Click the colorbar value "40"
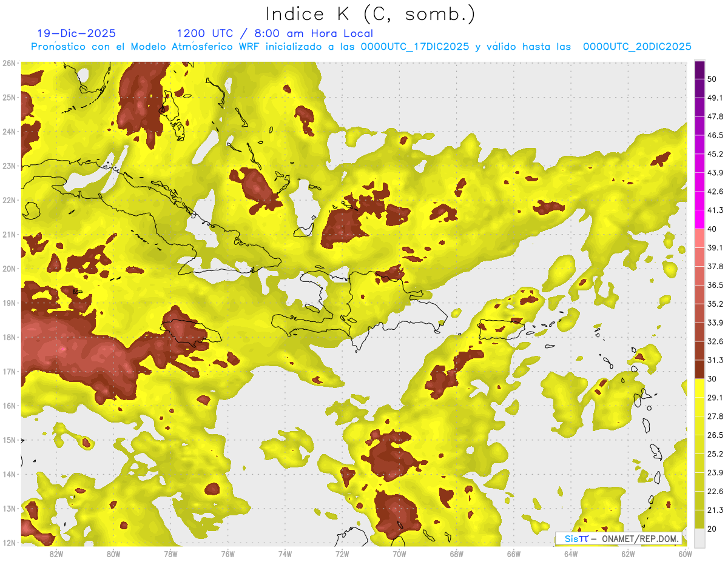Viewport: 728px width, 562px height. click(713, 229)
